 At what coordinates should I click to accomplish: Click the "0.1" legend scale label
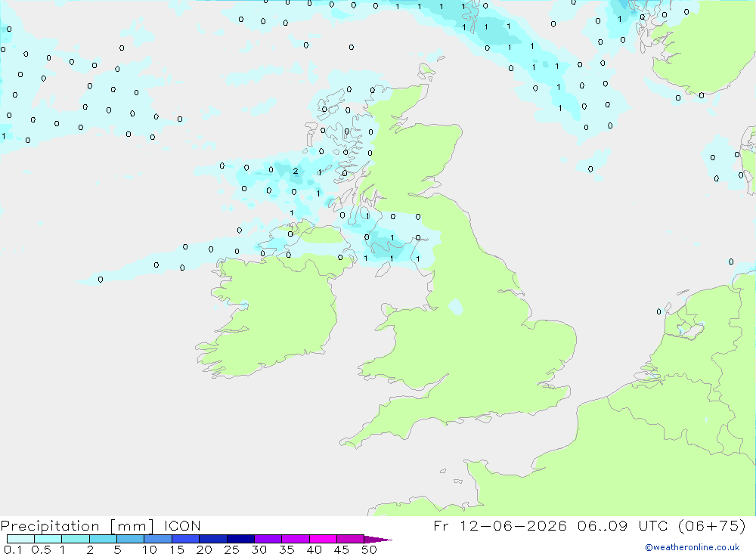[13, 549]
